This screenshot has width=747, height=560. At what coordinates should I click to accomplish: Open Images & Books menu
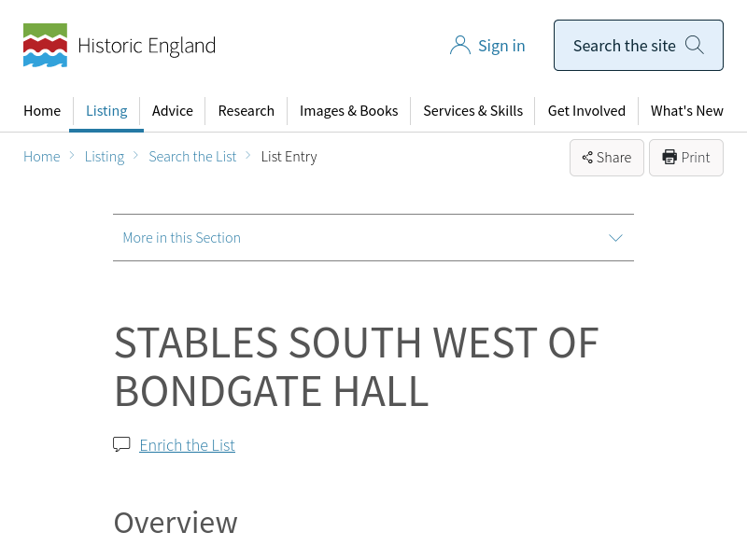coord(349,111)
